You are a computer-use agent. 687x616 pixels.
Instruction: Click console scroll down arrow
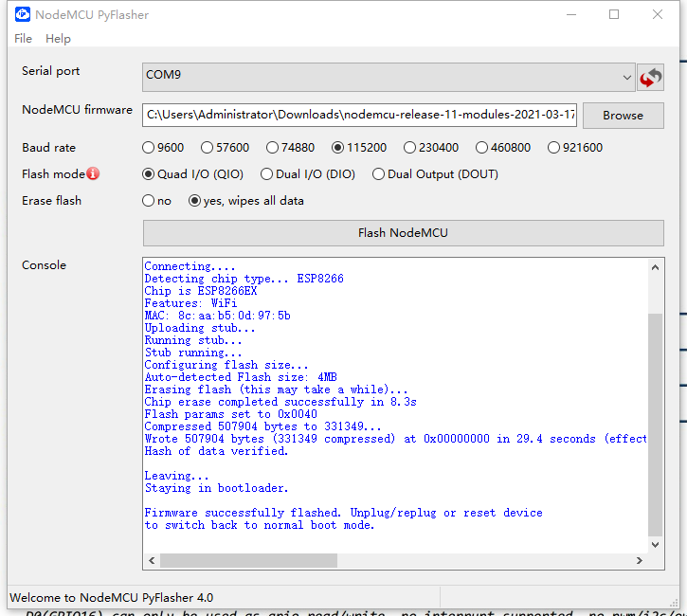click(x=655, y=545)
